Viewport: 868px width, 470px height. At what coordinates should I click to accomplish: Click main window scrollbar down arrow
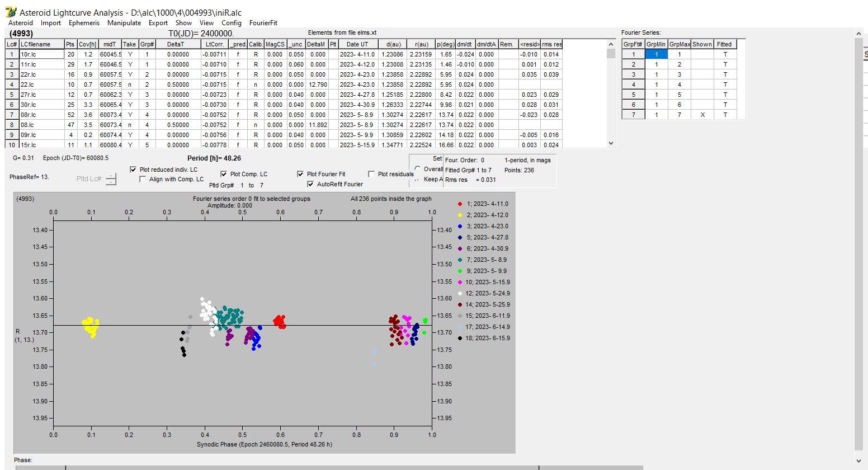859,461
